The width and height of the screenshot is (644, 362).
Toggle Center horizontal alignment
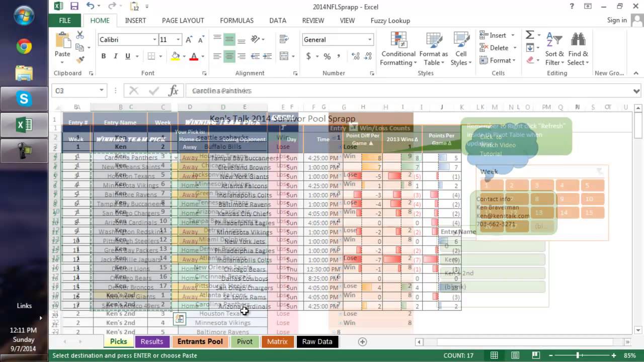pyautogui.click(x=229, y=56)
